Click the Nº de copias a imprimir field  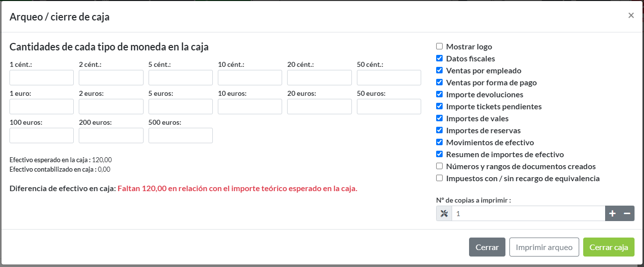(528, 214)
